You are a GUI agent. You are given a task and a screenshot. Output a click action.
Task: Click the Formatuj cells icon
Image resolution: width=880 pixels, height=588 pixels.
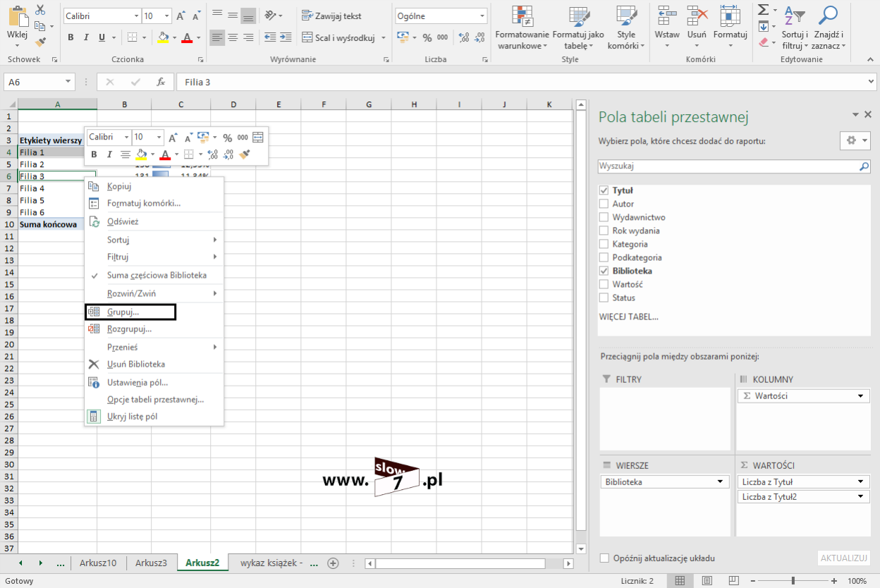[730, 16]
